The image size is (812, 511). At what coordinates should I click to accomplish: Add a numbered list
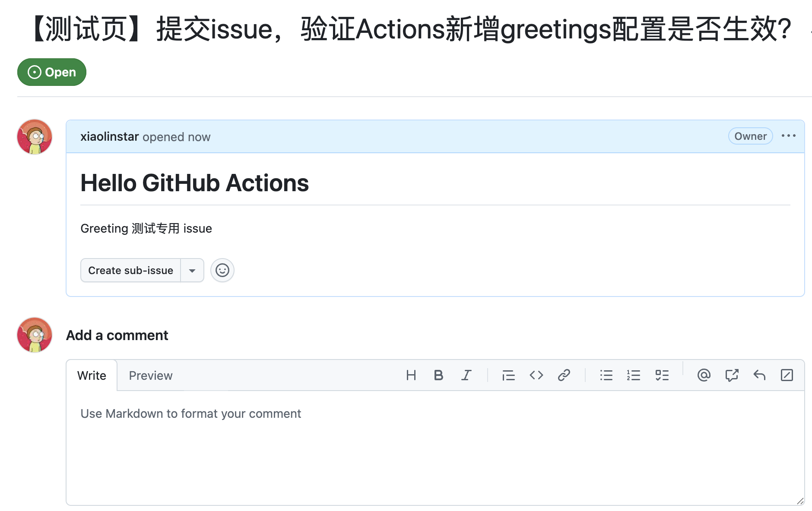(x=633, y=375)
